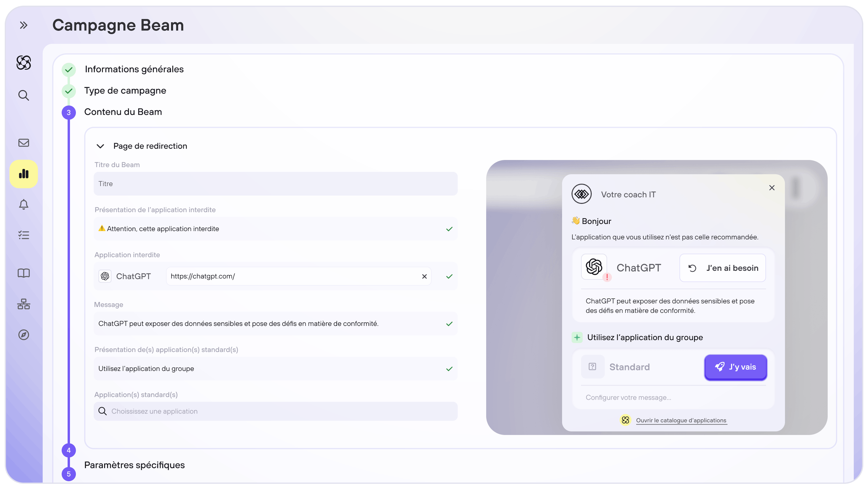Click the app logo in sidebar
868x488 pixels.
tap(24, 63)
